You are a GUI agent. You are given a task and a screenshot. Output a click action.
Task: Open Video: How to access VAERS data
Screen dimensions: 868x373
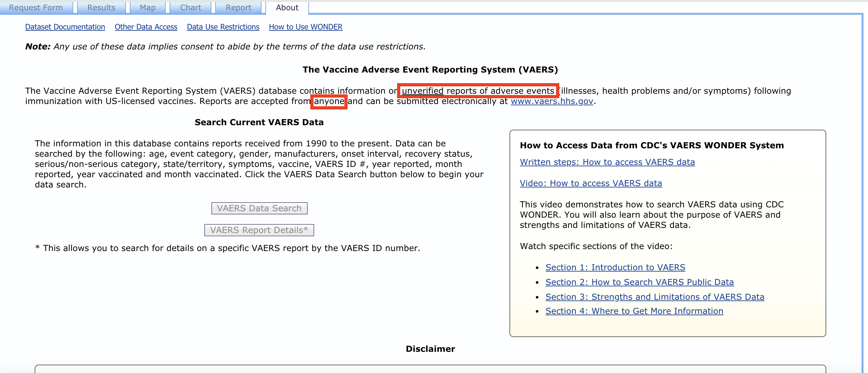[590, 184]
